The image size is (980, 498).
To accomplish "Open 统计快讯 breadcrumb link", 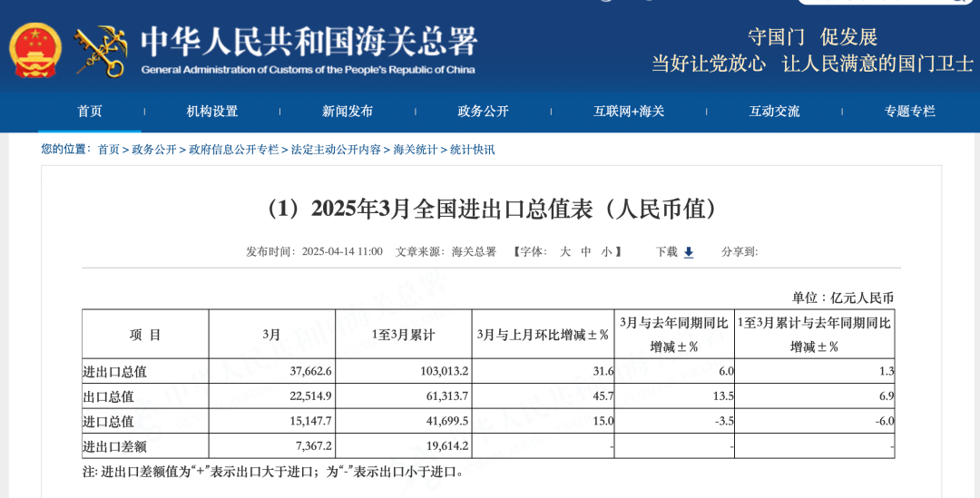I will click(x=472, y=150).
